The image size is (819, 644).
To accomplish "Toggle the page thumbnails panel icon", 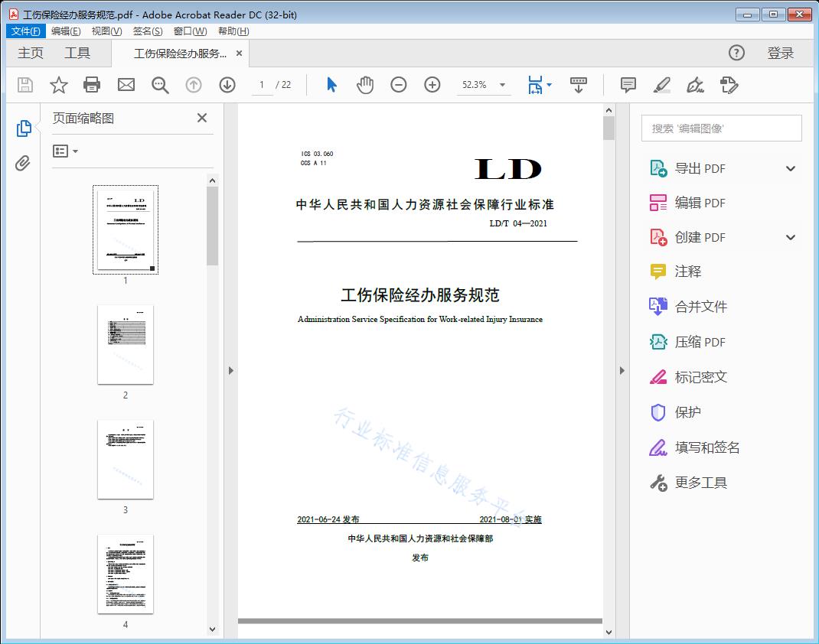I will (24, 128).
